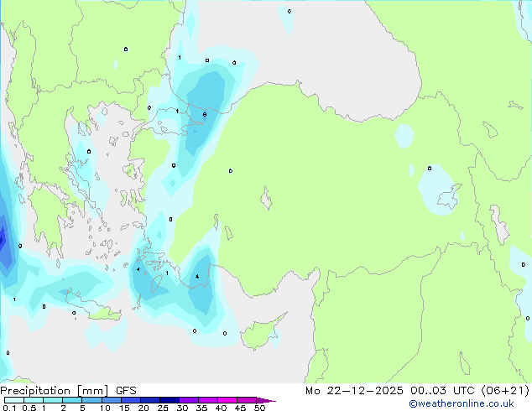The height and width of the screenshot is (411, 532).
Task: Click the "30" legend scale label
Action: 182,408
